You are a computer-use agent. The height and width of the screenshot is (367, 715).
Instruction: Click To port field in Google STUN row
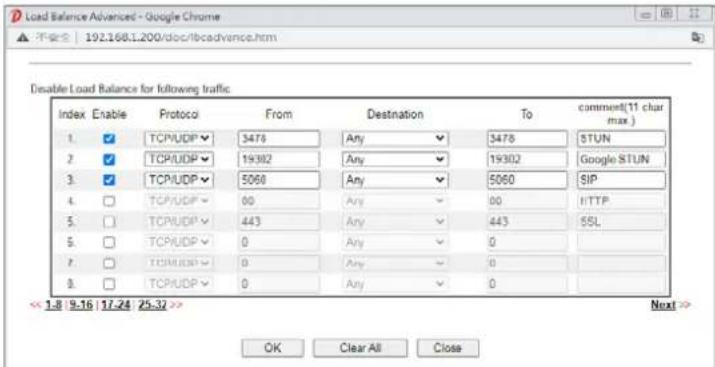[527, 160]
